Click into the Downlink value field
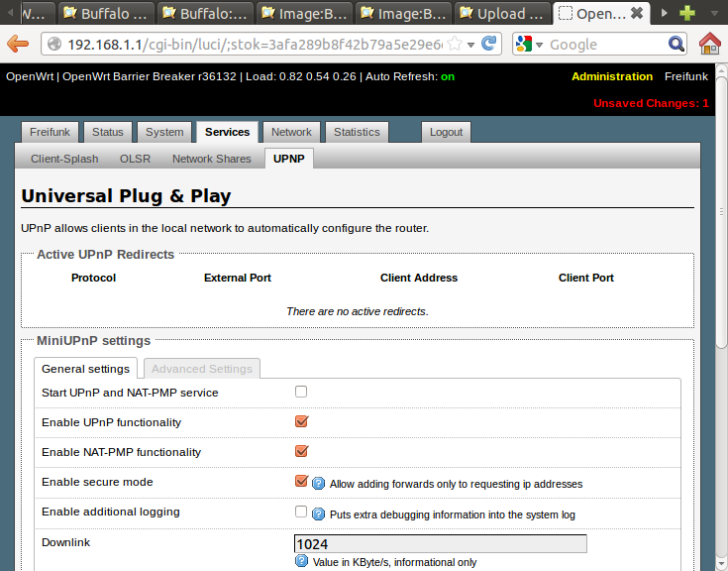 pos(440,543)
